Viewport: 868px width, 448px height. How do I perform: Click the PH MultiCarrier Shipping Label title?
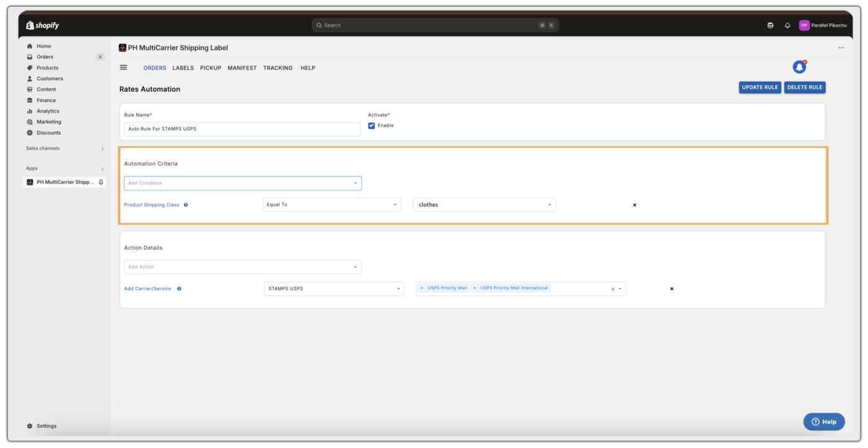[x=178, y=48]
